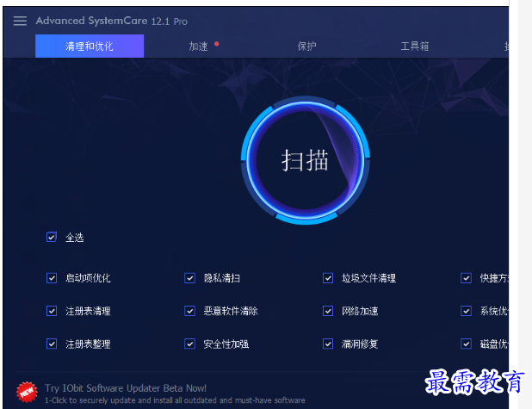
Task: Uncheck the 启动项优化 checkbox
Action: click(x=52, y=278)
